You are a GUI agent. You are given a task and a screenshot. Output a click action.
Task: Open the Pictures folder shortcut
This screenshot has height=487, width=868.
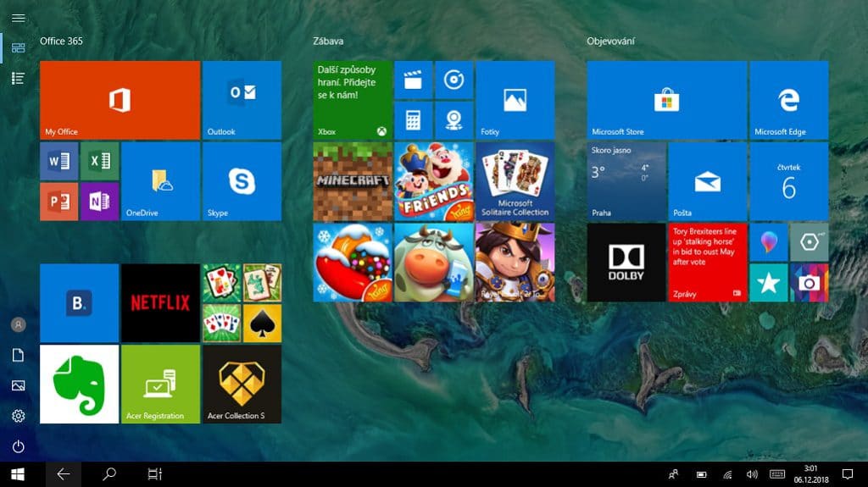19,385
